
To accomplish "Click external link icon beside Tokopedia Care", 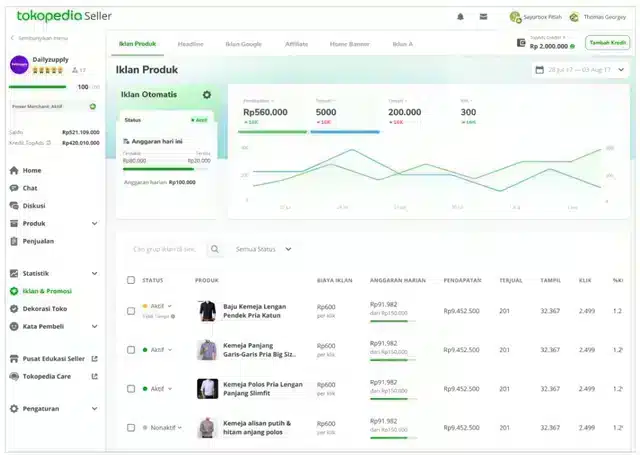I will 95,376.
